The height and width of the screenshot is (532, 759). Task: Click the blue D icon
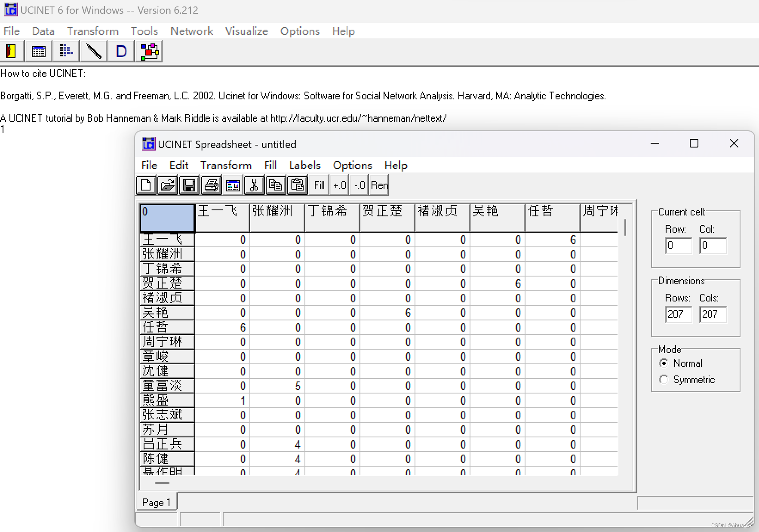point(121,52)
